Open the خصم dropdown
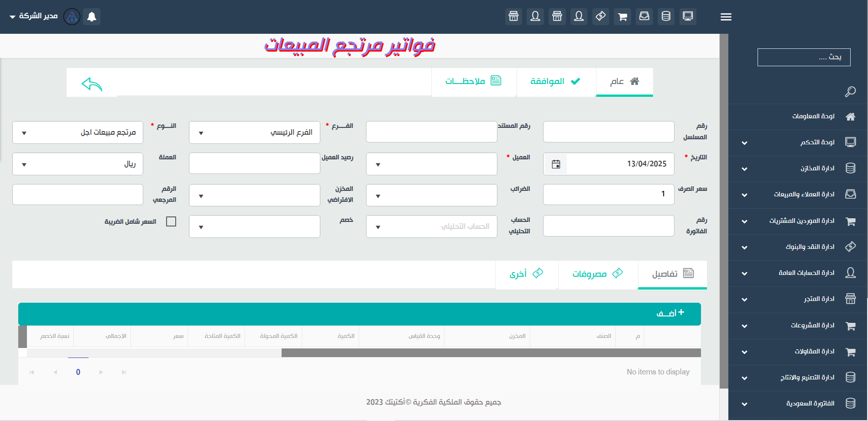The width and height of the screenshot is (868, 421). pos(255,226)
